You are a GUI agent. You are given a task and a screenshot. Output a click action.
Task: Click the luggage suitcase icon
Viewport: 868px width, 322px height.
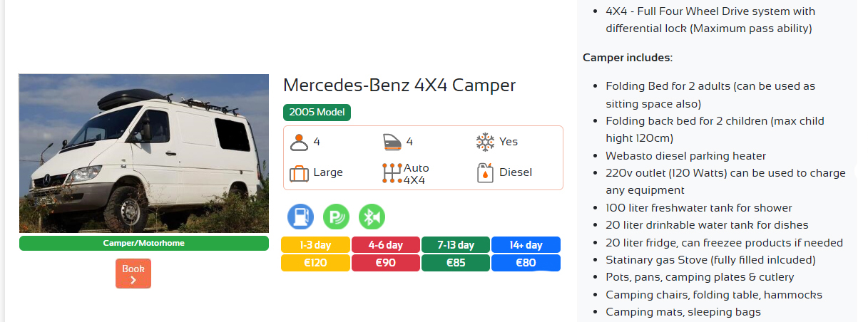point(299,173)
